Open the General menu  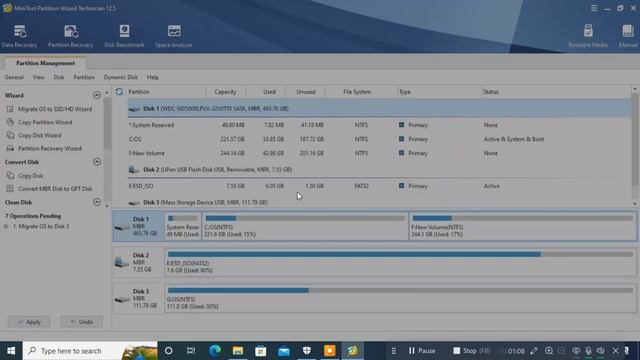[14, 77]
